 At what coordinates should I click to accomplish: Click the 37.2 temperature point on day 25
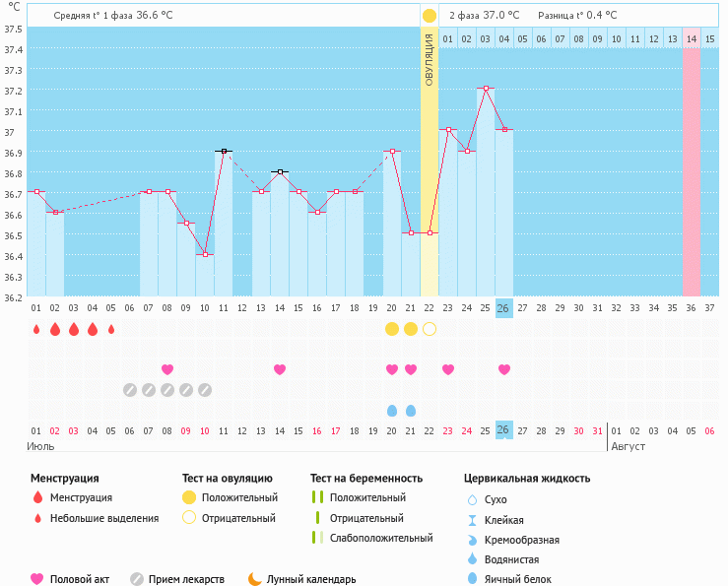click(486, 89)
